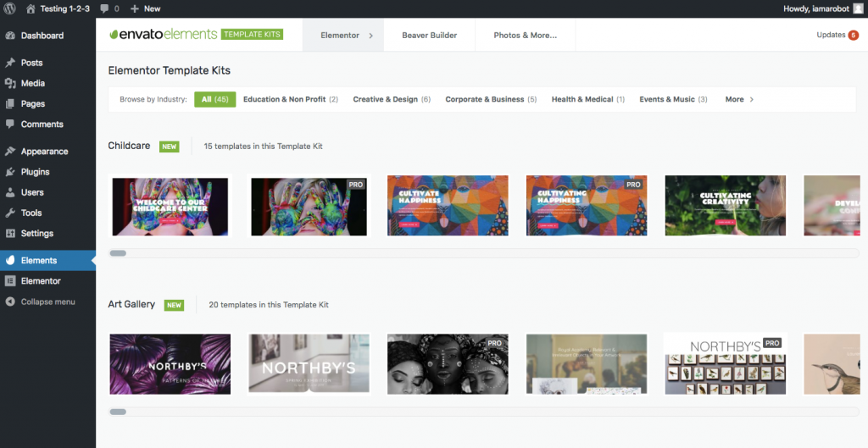The height and width of the screenshot is (448, 868).
Task: Click the plus icon next to New
Action: [x=135, y=8]
